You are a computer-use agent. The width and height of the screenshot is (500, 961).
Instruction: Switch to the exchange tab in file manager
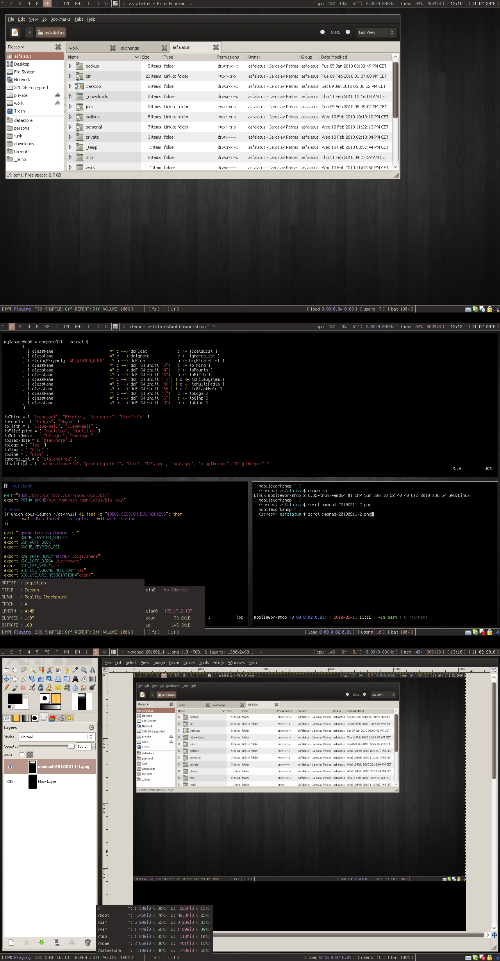[x=130, y=47]
